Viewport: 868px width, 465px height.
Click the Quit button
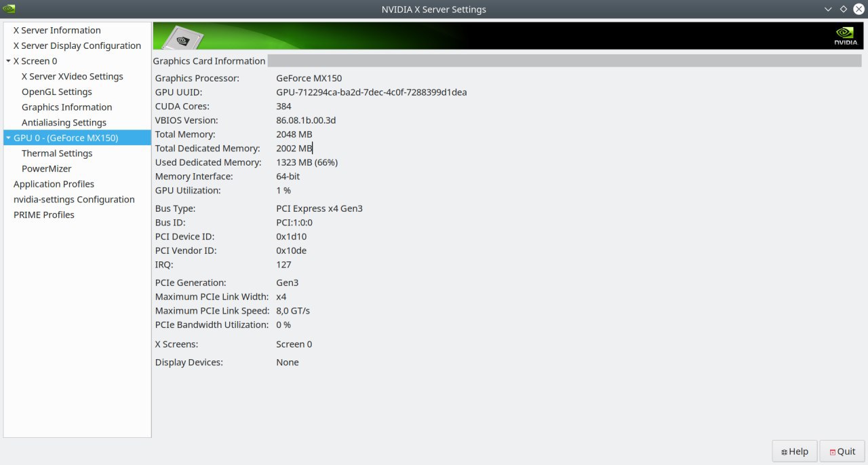pos(842,451)
